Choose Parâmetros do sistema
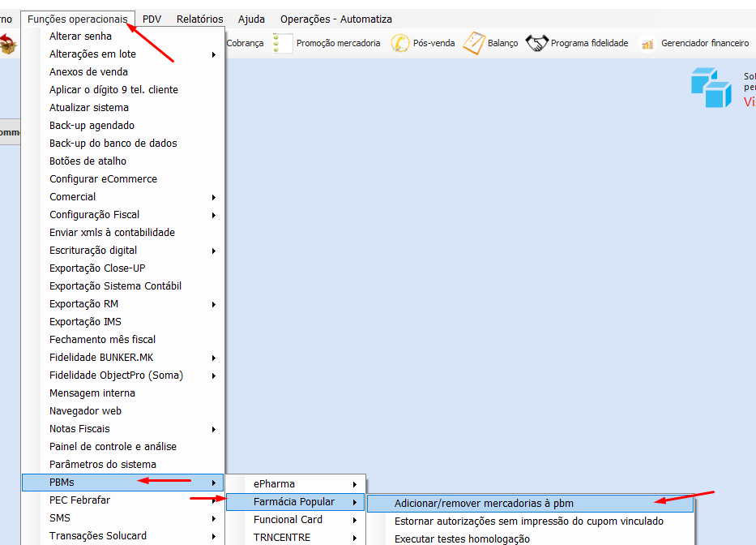Viewport: 756px width, 545px height. click(x=103, y=465)
